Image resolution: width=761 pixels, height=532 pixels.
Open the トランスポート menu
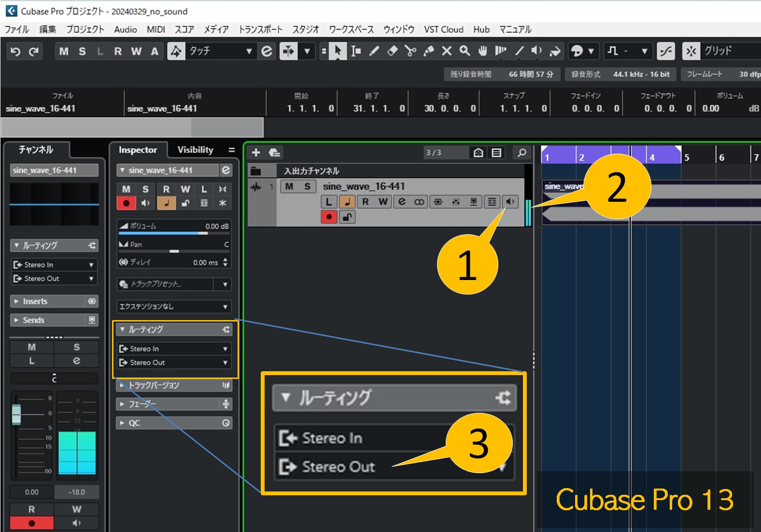[260, 29]
